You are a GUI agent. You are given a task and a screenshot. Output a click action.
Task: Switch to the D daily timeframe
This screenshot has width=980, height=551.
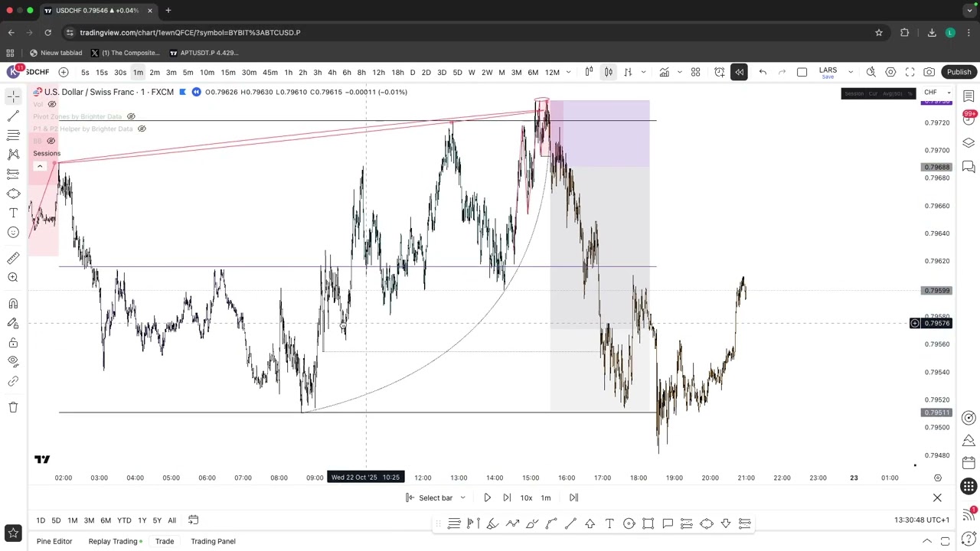[413, 72]
